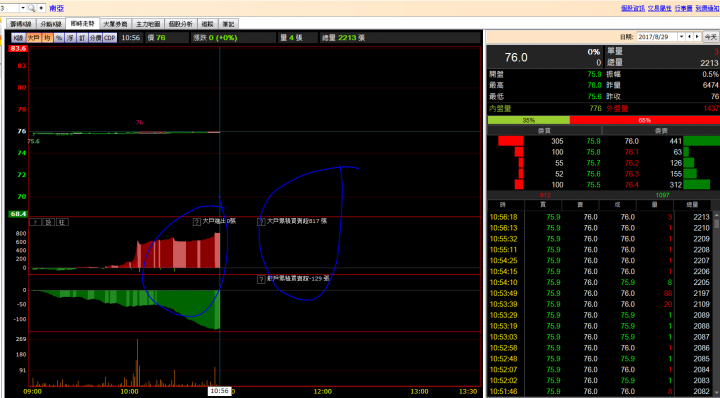
Task: Click the 10:53:49 tick row with volume 88
Action: 600,293
